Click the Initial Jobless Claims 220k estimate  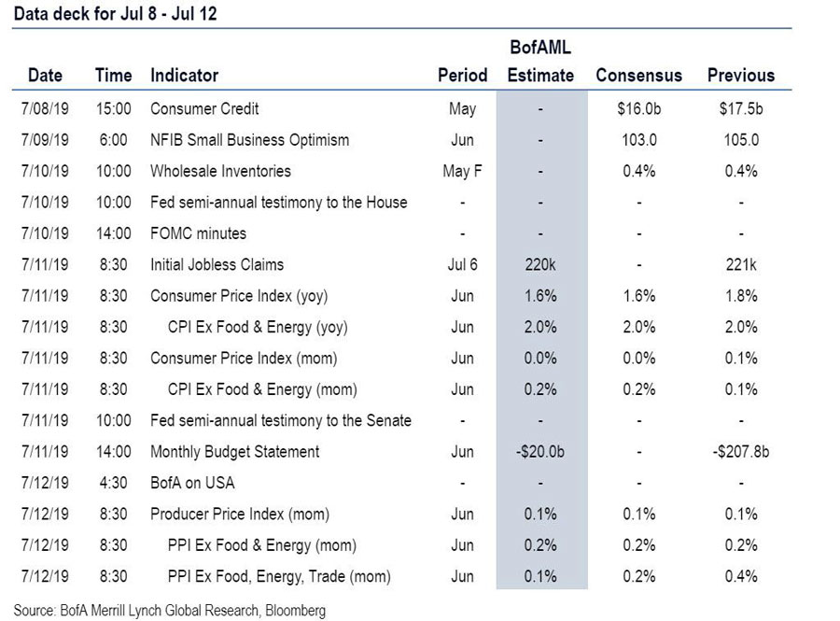pos(540,264)
